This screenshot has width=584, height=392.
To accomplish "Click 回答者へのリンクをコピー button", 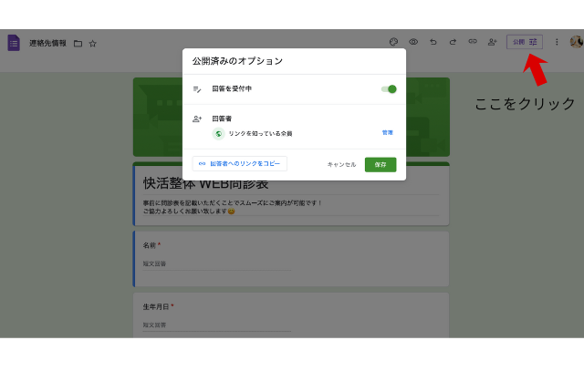I will [x=239, y=164].
